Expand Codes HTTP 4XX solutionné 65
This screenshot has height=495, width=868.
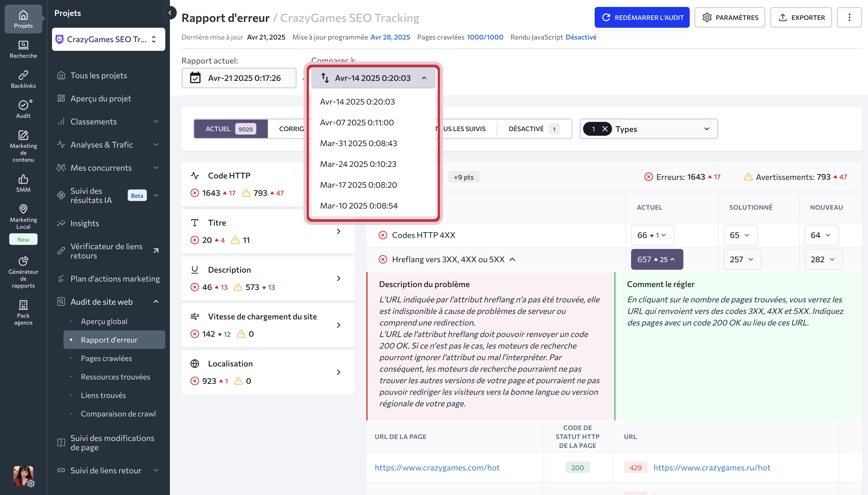[740, 235]
